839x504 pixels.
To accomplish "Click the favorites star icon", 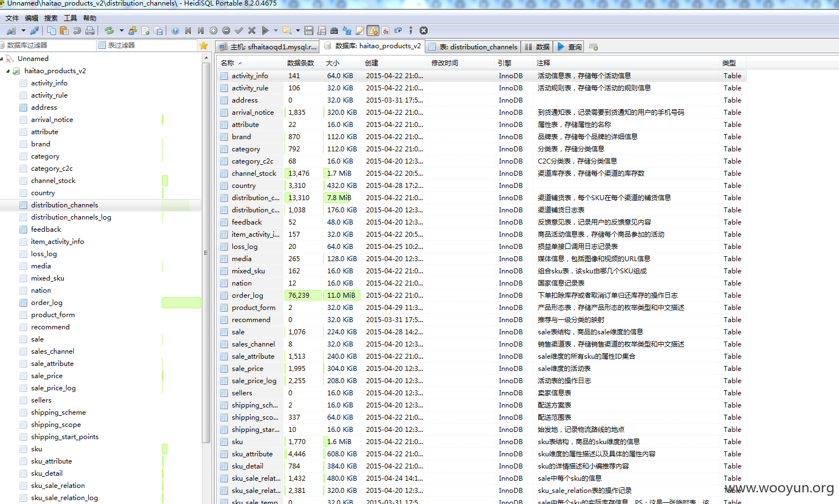I will coord(204,45).
